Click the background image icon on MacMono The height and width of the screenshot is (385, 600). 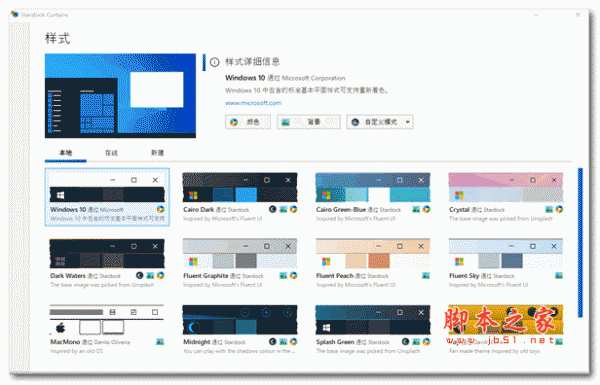(160, 342)
